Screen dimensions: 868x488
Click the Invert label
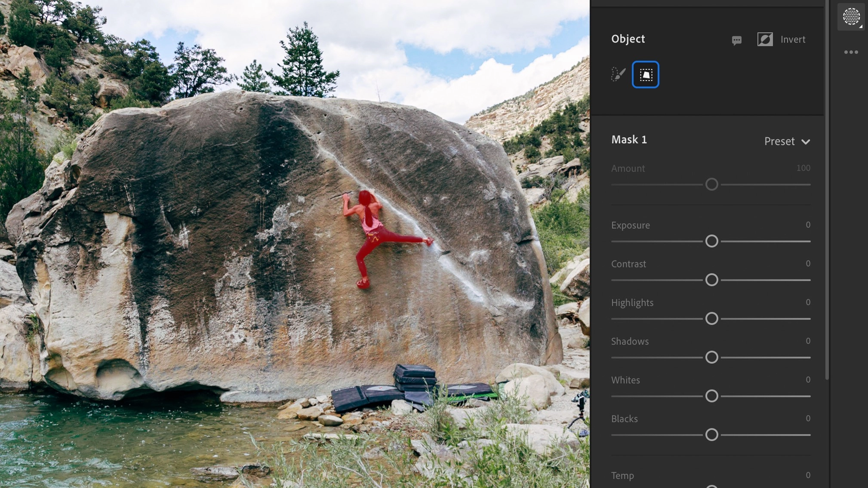tap(793, 40)
